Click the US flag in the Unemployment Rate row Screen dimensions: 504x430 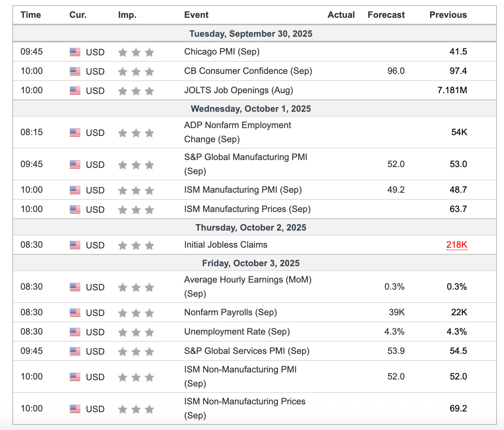75,332
